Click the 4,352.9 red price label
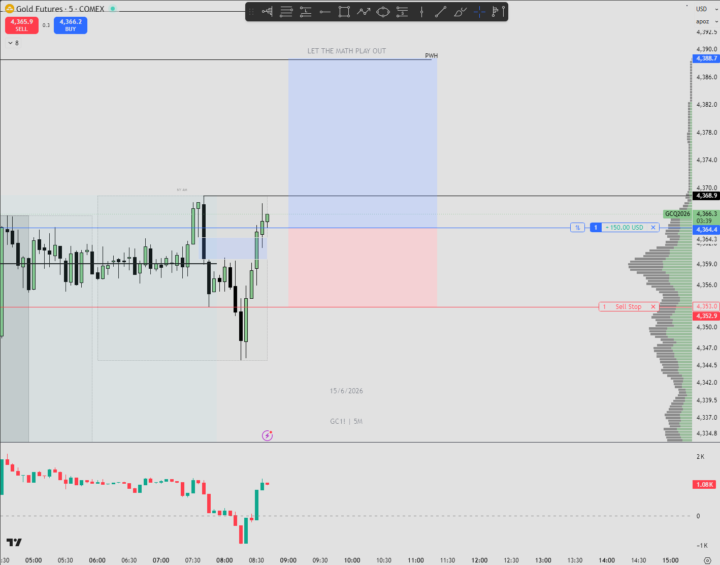The width and height of the screenshot is (720, 565). click(706, 316)
